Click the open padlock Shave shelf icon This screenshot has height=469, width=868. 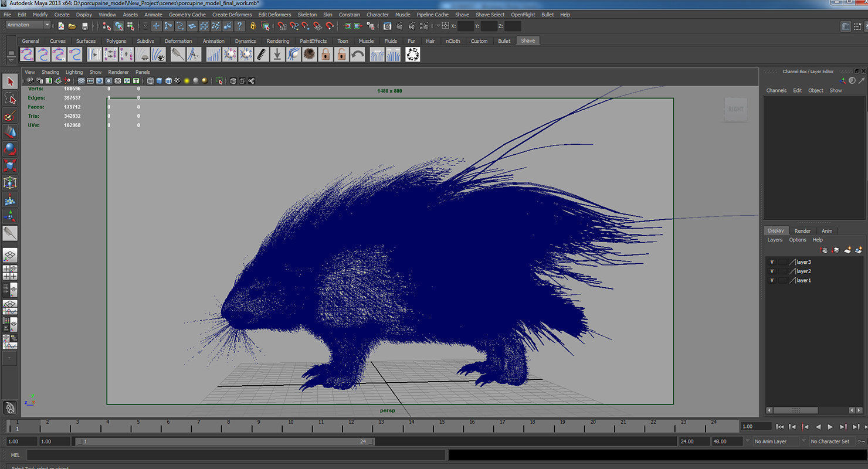point(341,55)
